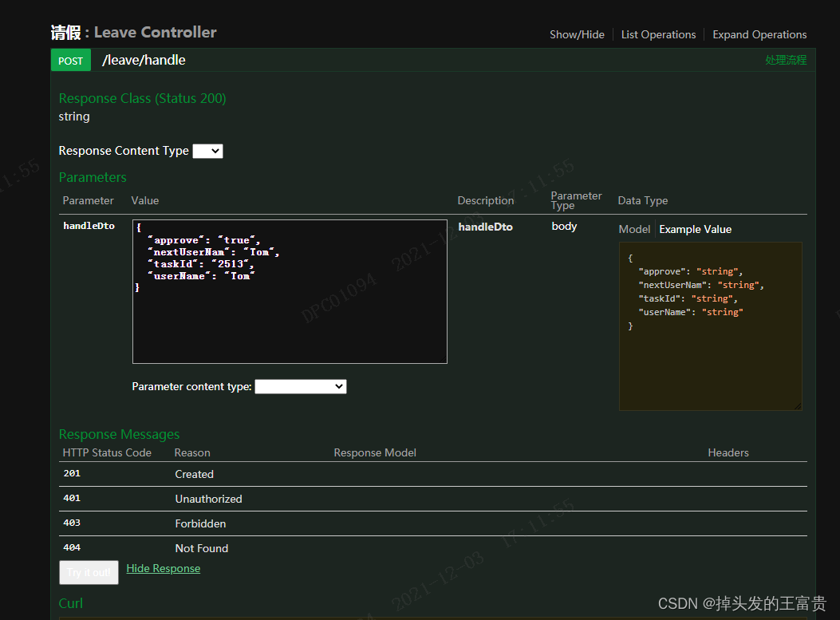The image size is (840, 620).
Task: Switch to the Example Value tab
Action: tap(696, 229)
